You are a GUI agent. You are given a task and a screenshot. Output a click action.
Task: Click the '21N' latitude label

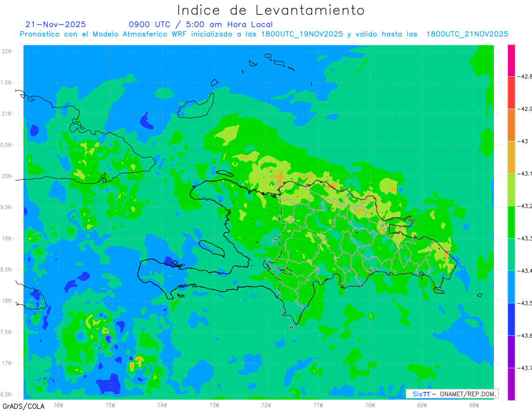(x=7, y=114)
